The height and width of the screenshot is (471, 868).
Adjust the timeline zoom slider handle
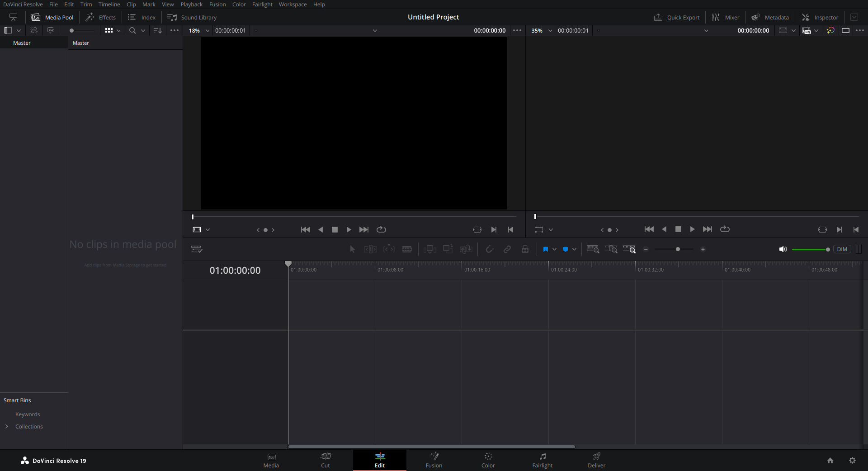678,249
